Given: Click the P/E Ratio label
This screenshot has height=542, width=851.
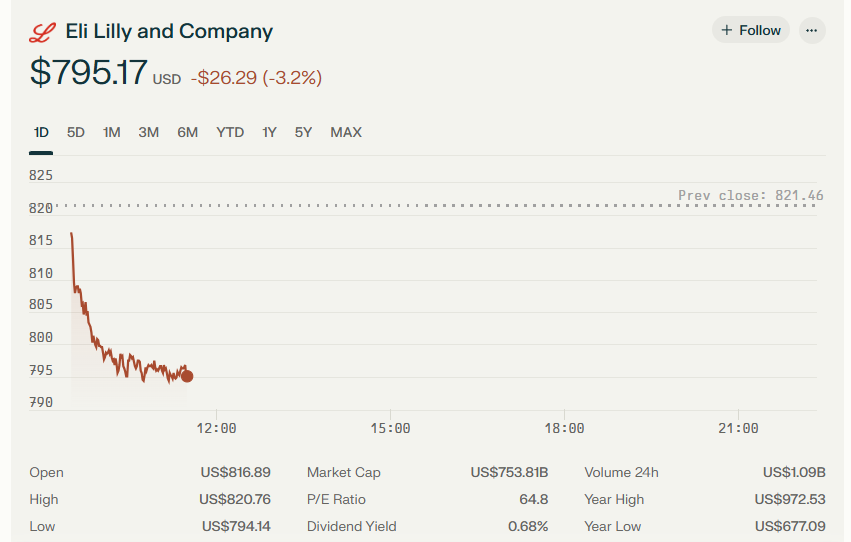Looking at the screenshot, I should 336,499.
